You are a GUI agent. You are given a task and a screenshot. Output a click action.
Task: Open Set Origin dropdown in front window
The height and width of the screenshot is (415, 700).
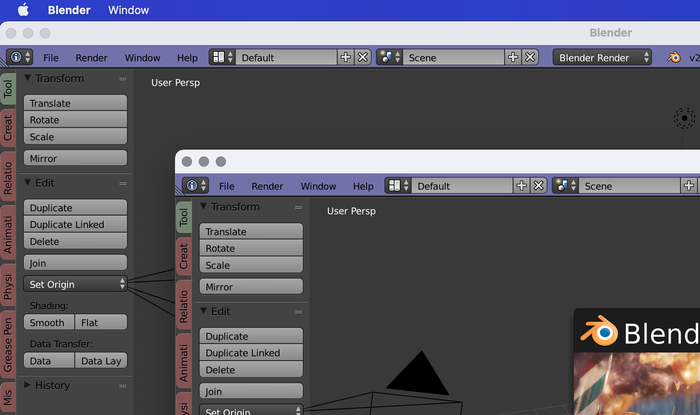[251, 410]
